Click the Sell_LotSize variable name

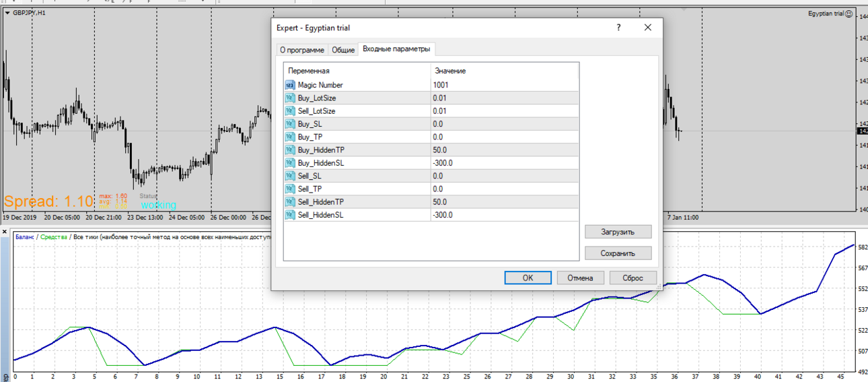pos(316,111)
